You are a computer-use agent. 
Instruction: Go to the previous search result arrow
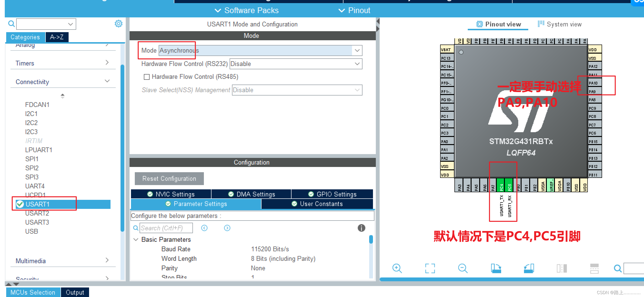(204, 228)
